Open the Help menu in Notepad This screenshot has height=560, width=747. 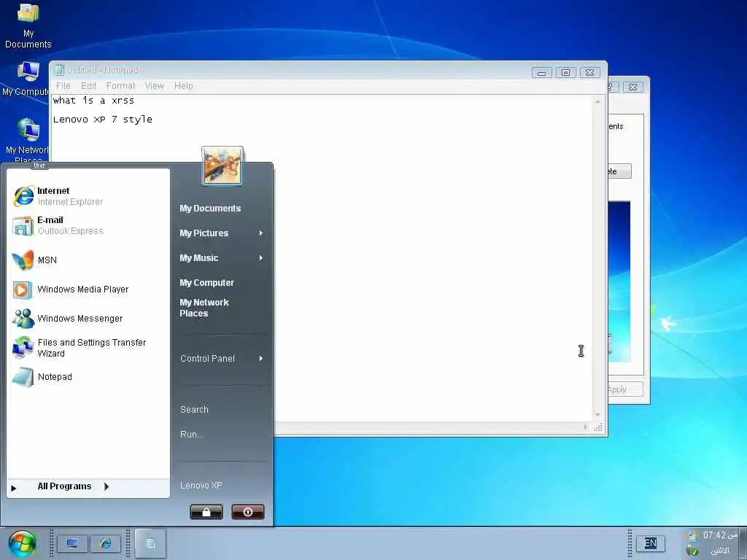pyautogui.click(x=183, y=86)
